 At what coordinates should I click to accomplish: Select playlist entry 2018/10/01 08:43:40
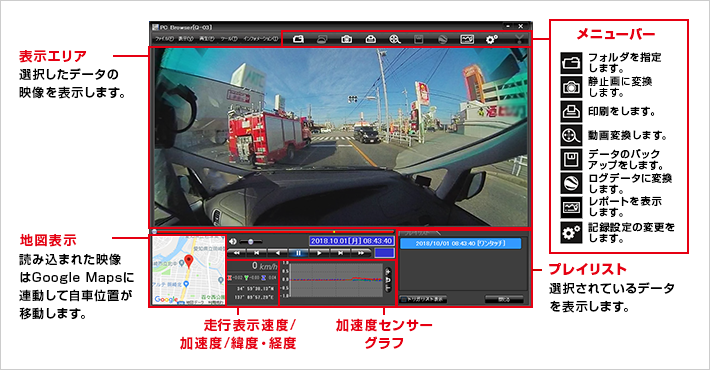pyautogui.click(x=461, y=244)
